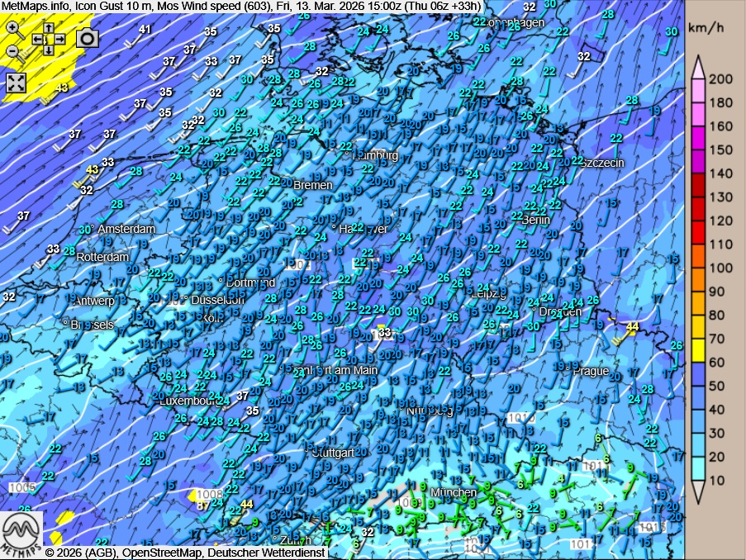Pan the map right with arrow
Screen dimensions: 746x560
click(61, 39)
